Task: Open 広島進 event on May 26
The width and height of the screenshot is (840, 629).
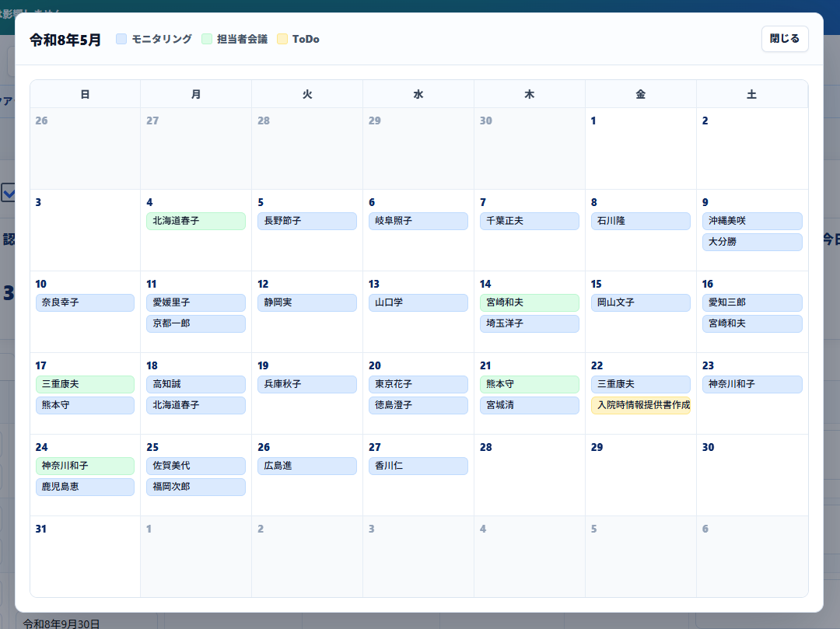Action: pos(307,466)
